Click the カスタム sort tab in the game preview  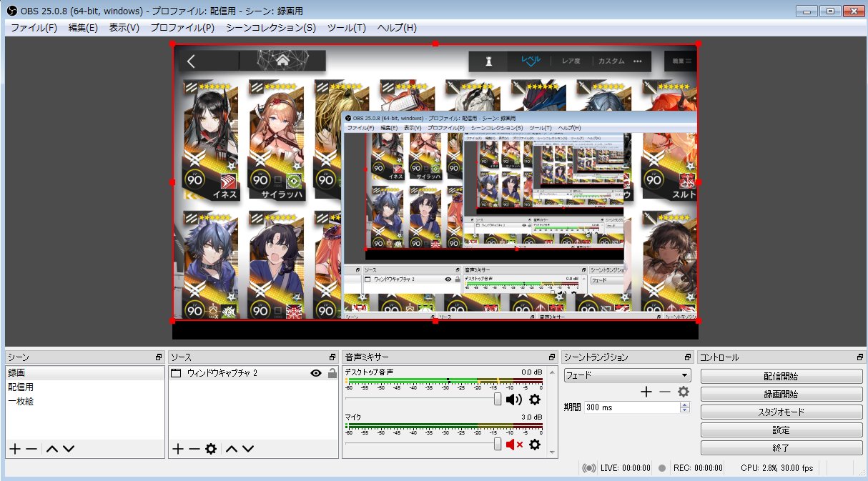(x=611, y=61)
